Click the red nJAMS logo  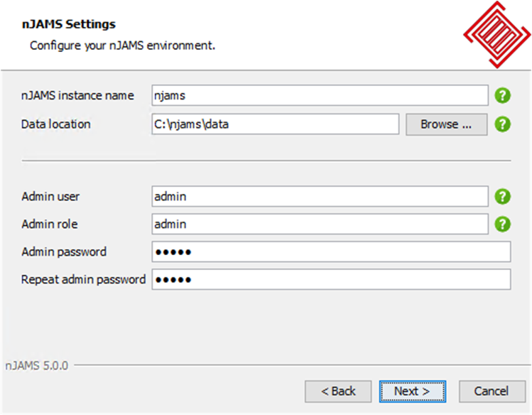click(x=497, y=35)
